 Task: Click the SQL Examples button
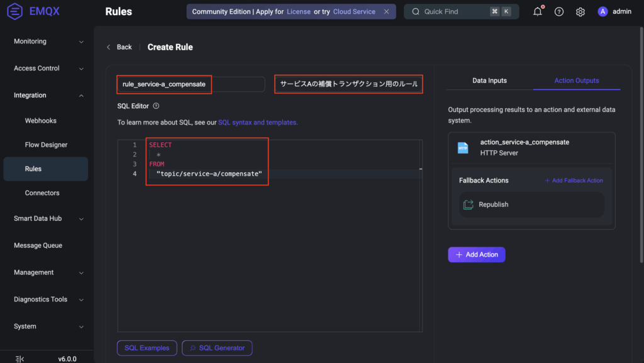pyautogui.click(x=147, y=348)
